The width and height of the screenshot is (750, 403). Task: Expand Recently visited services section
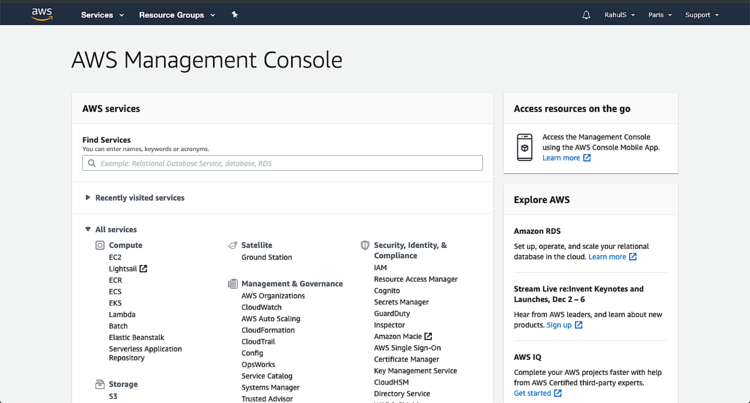pyautogui.click(x=135, y=198)
